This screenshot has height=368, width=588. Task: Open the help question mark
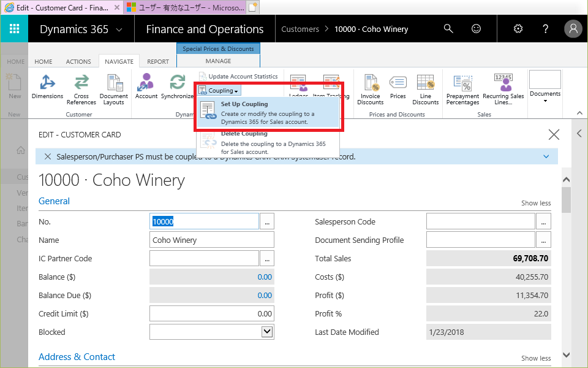pos(546,29)
